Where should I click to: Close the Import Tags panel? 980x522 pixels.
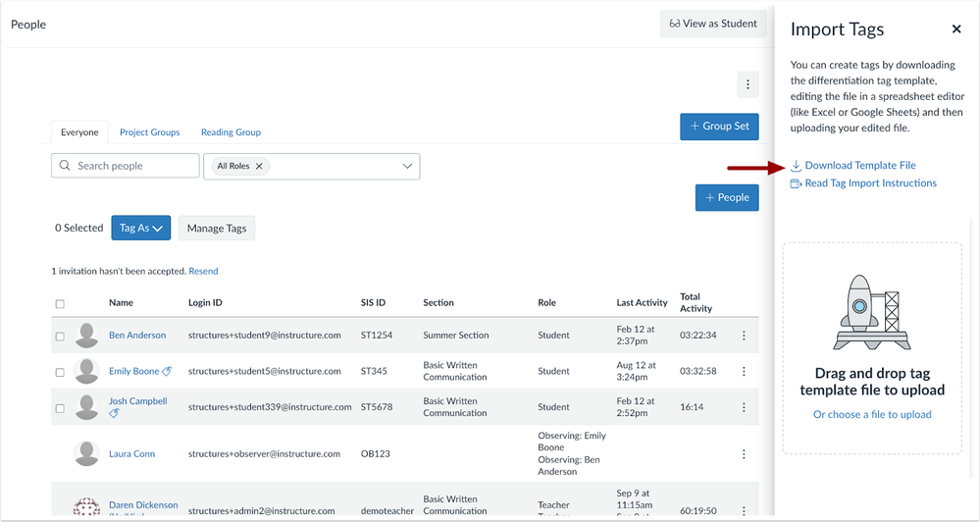[x=956, y=28]
